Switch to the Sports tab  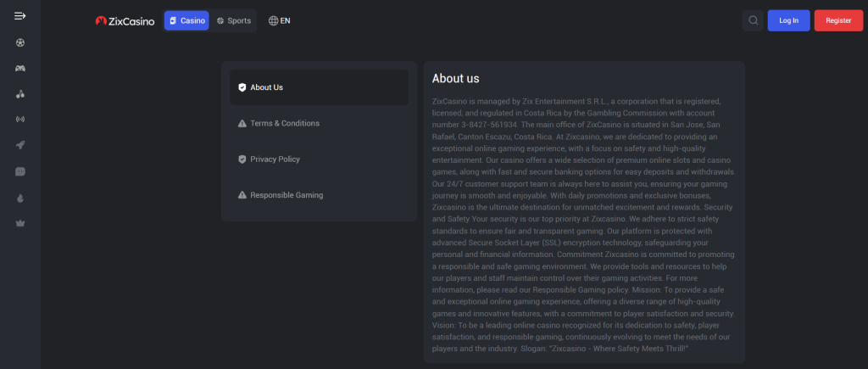click(234, 20)
